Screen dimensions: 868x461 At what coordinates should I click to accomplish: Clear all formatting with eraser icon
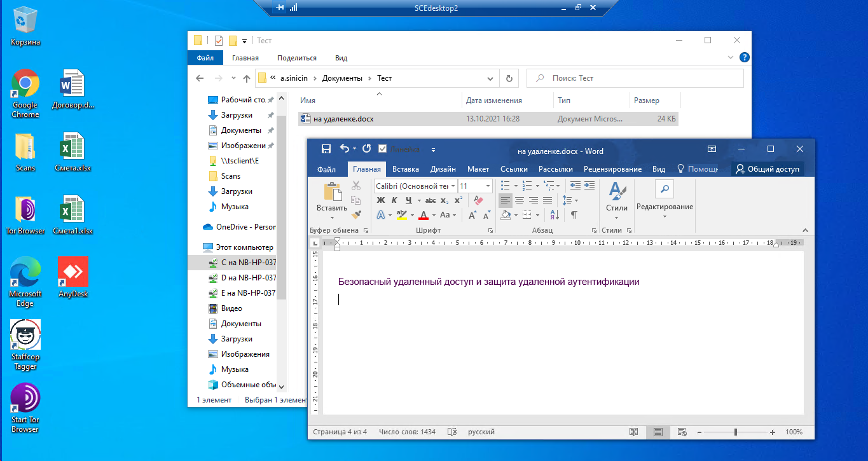point(479,200)
